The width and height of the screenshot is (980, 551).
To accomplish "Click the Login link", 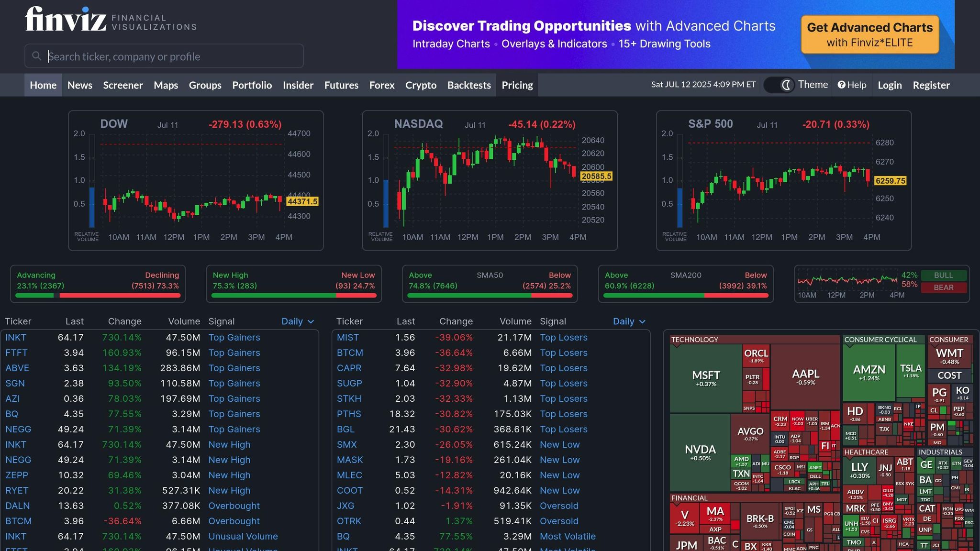I will [890, 85].
